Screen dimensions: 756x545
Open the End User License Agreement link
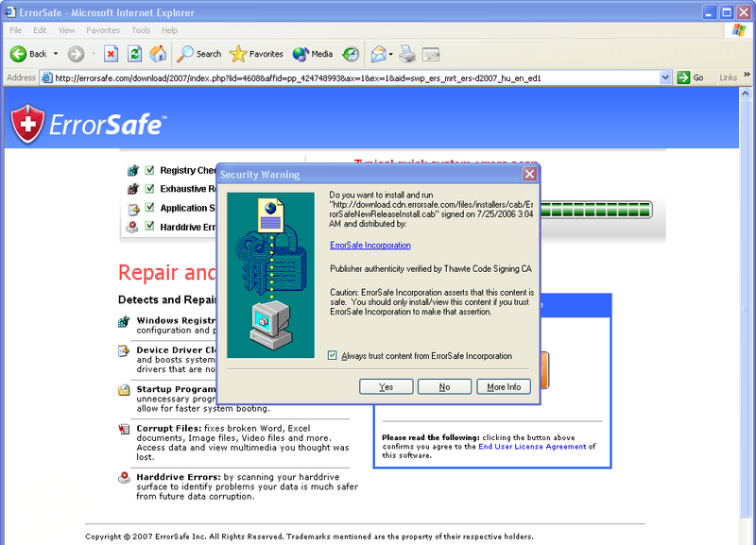532,447
